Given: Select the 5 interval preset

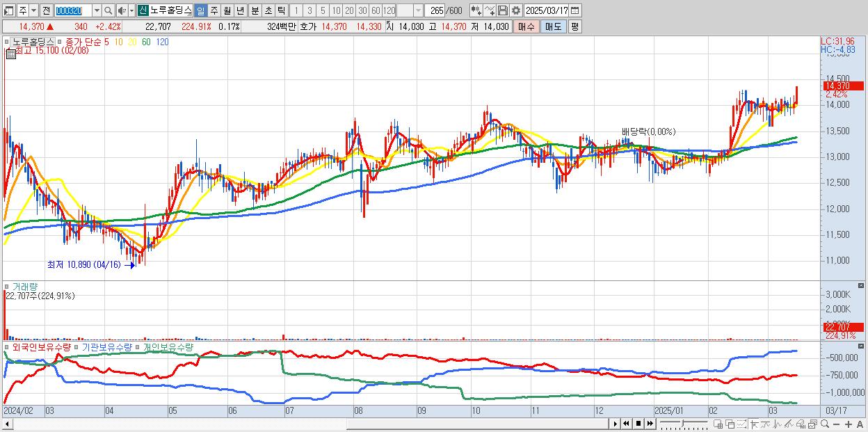Looking at the screenshot, I should pyautogui.click(x=323, y=10).
